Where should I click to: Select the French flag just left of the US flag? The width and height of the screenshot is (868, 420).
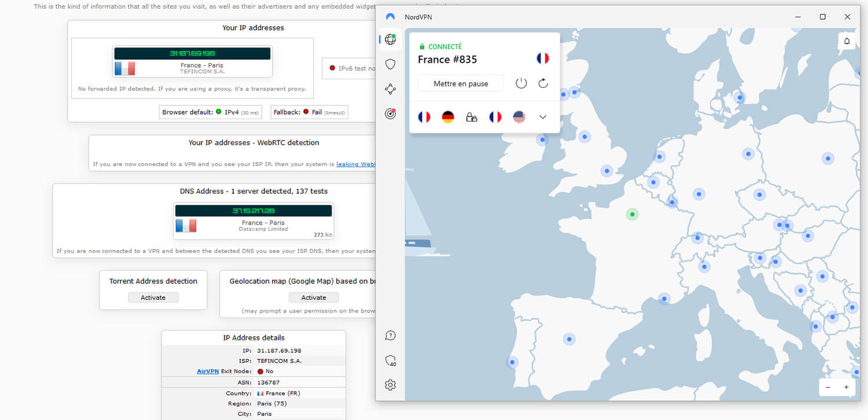coord(495,117)
